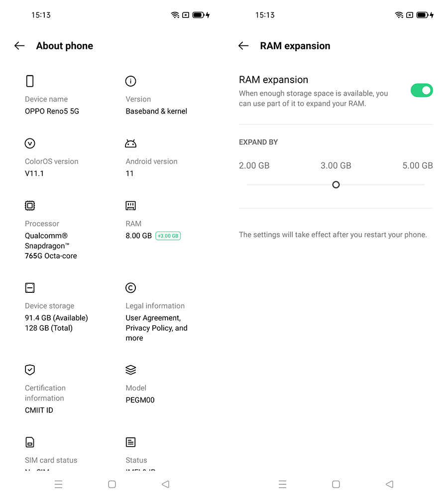Tap the Android robot icon
This screenshot has width=448, height=498.
(x=130, y=143)
